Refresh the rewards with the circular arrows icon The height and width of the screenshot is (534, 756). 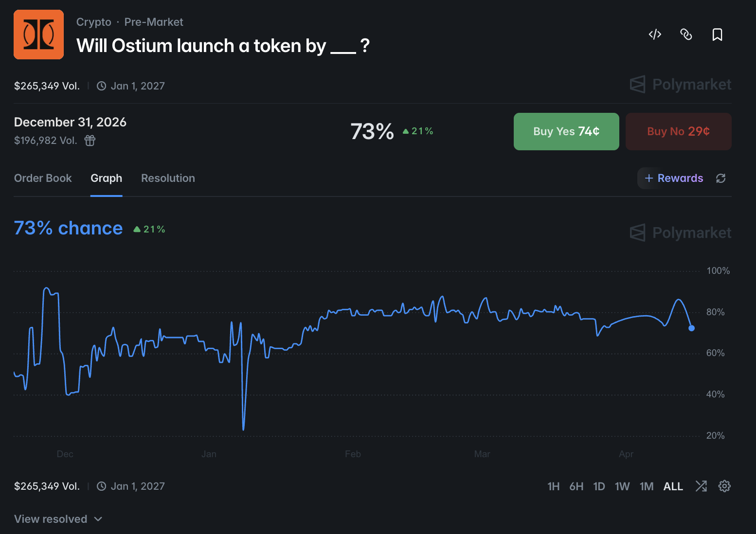coord(721,178)
